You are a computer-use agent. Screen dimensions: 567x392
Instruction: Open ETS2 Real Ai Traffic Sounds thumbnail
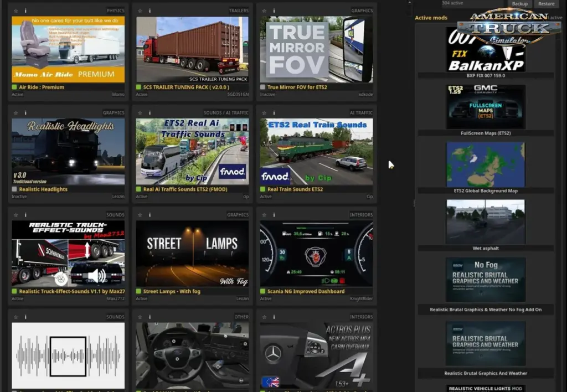[192, 152]
